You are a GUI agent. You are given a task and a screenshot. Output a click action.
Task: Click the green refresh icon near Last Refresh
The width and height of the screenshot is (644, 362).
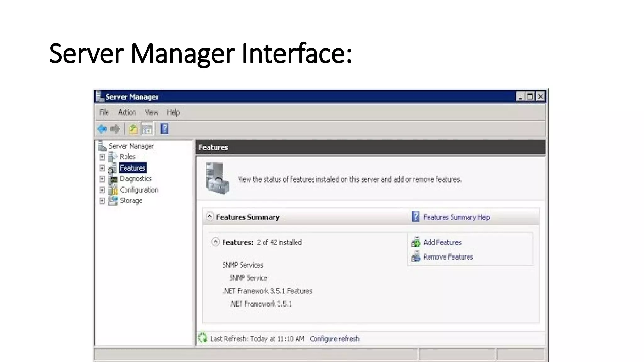point(203,338)
